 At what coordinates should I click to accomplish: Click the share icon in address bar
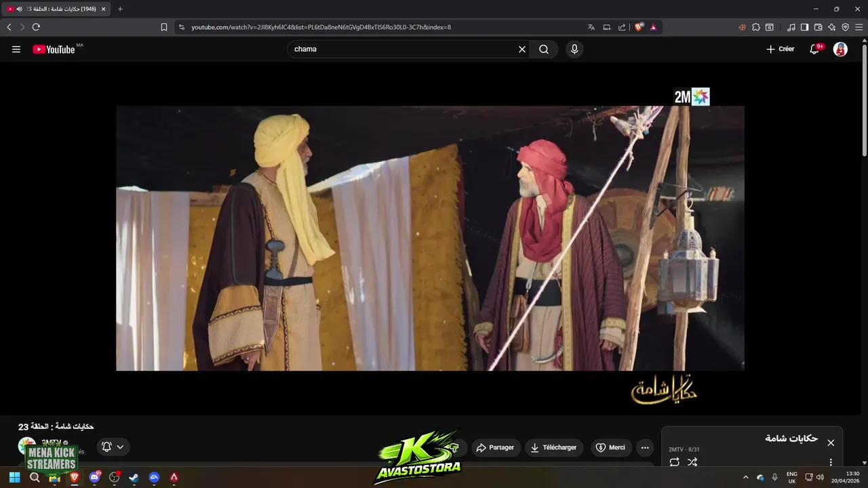(x=622, y=27)
